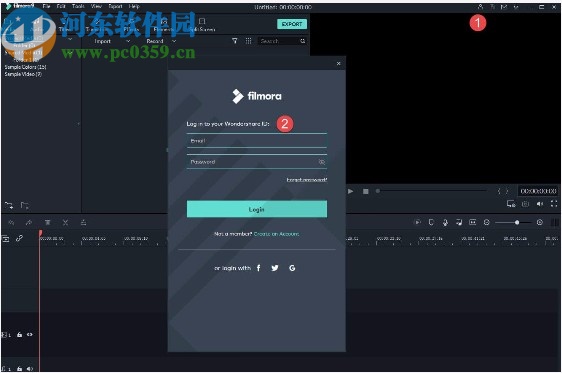This screenshot has height=373, width=562.
Task: Toggle the auto ripple link icon
Action: coord(19,238)
